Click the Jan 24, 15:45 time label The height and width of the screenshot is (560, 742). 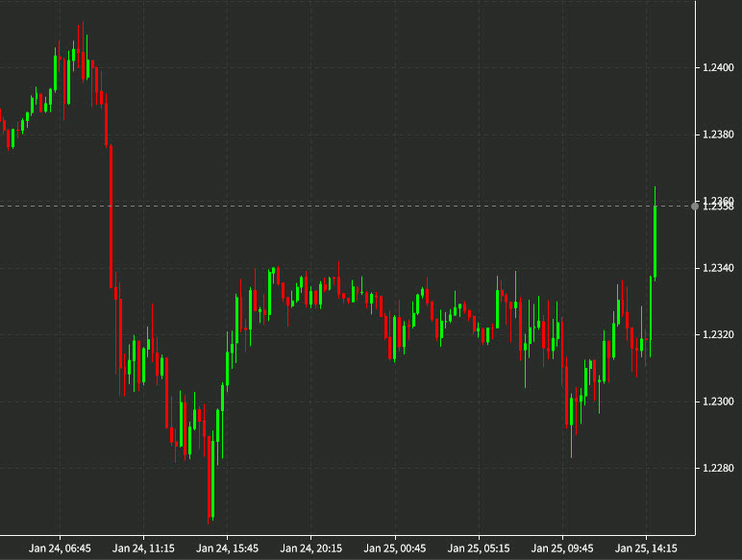(227, 548)
